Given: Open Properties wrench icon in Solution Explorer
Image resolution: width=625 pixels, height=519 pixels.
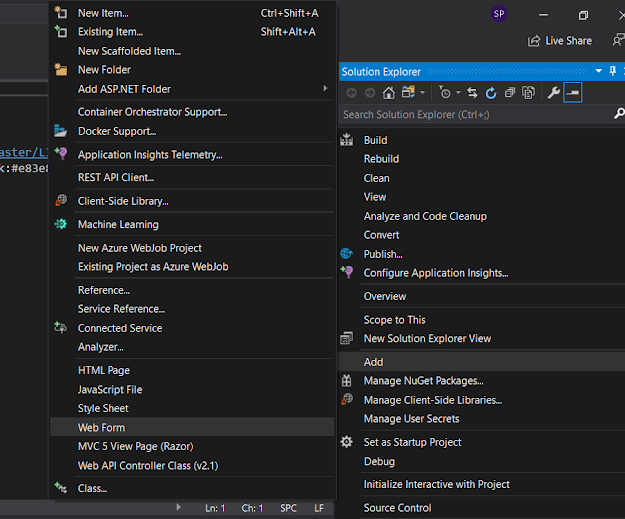Looking at the screenshot, I should [x=554, y=93].
